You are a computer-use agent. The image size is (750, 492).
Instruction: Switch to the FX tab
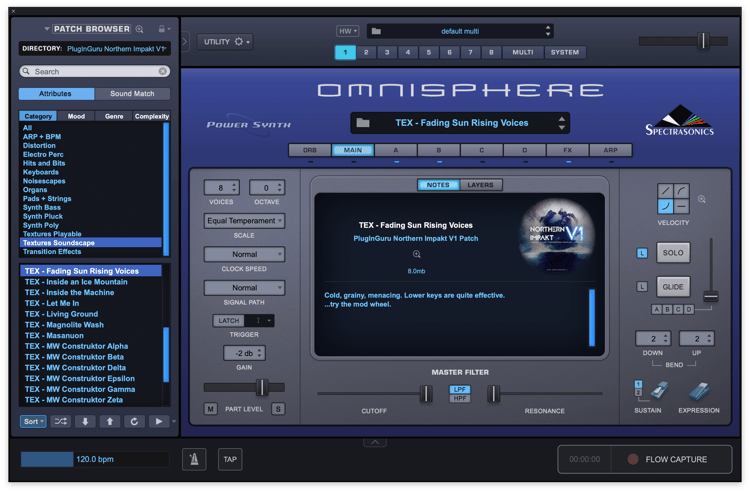tap(567, 150)
